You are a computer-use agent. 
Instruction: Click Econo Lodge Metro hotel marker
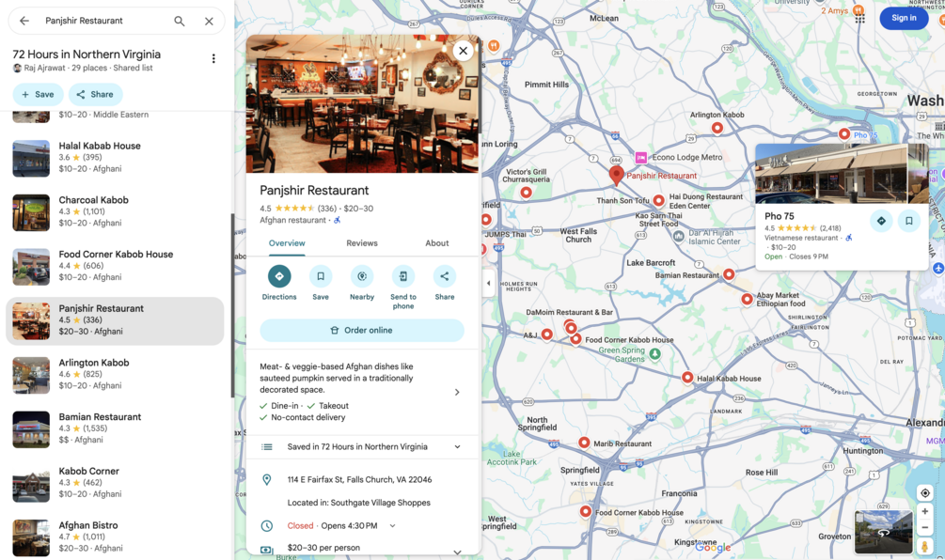(x=641, y=157)
